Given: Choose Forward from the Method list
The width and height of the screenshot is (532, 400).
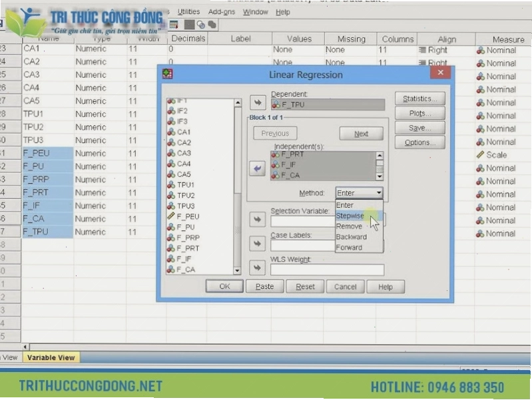Looking at the screenshot, I should click(349, 248).
